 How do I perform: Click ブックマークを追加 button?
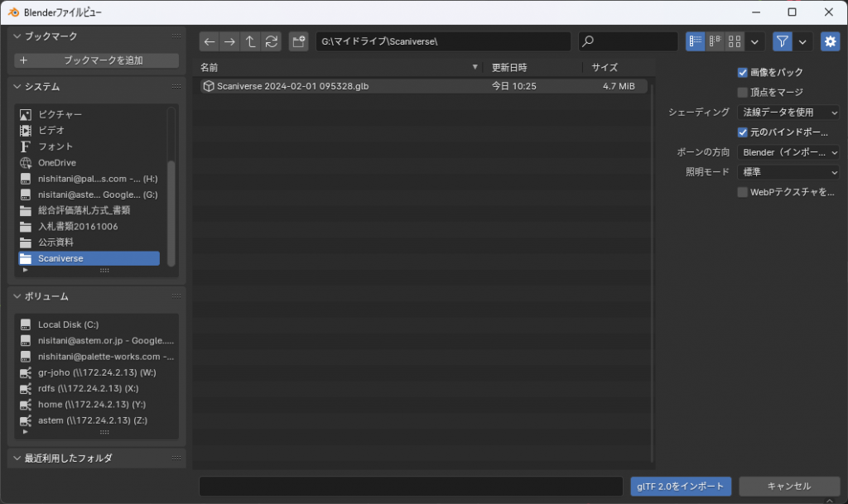click(96, 60)
